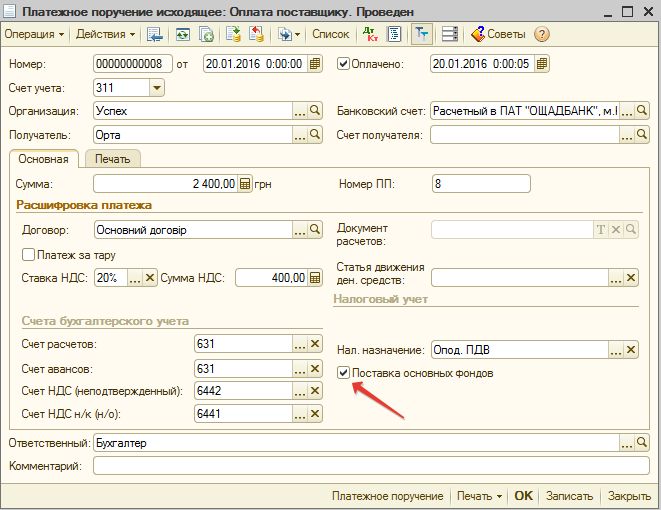This screenshot has height=510, width=661.
Task: Clear the Счет расчетов field with X
Action: tap(315, 344)
